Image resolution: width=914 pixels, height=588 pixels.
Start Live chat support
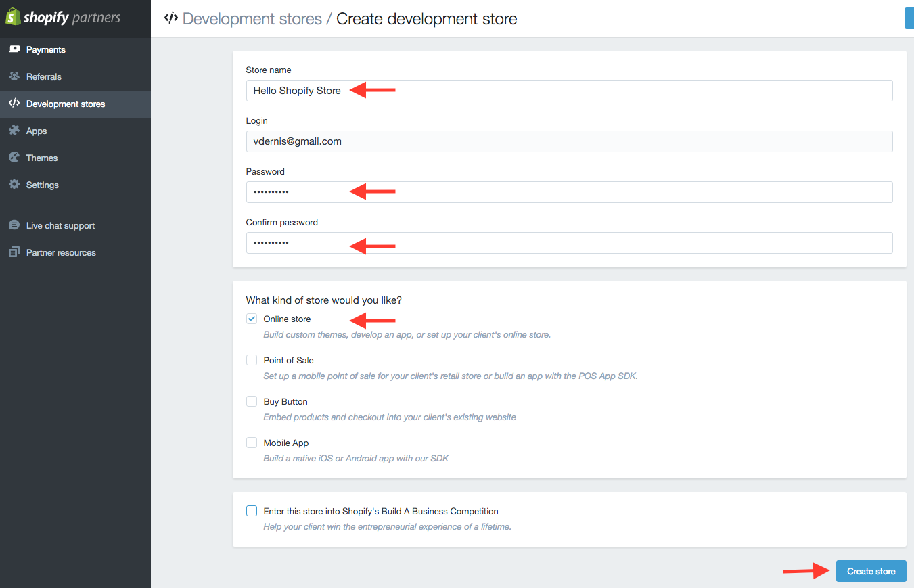tap(75, 226)
